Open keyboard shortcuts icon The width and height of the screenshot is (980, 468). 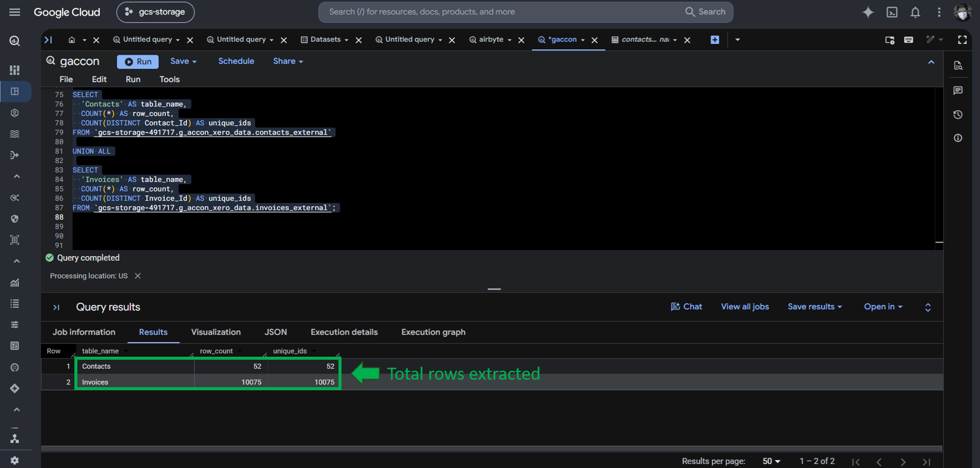click(909, 40)
